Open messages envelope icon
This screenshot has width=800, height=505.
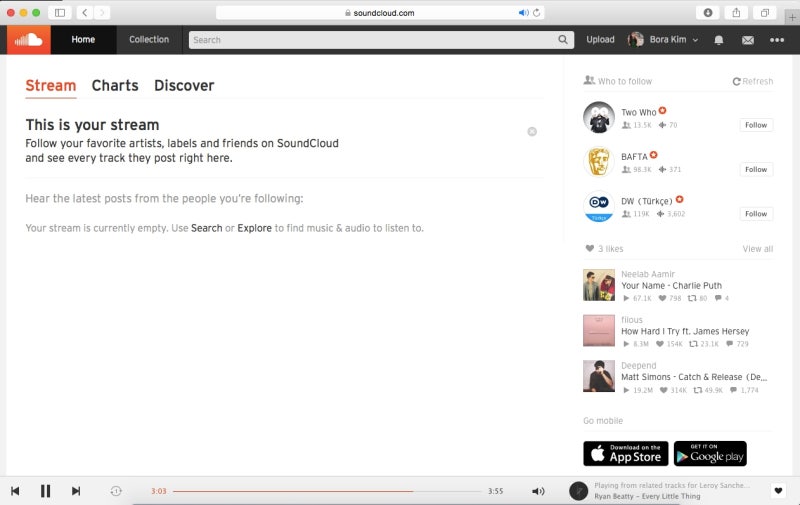point(747,40)
